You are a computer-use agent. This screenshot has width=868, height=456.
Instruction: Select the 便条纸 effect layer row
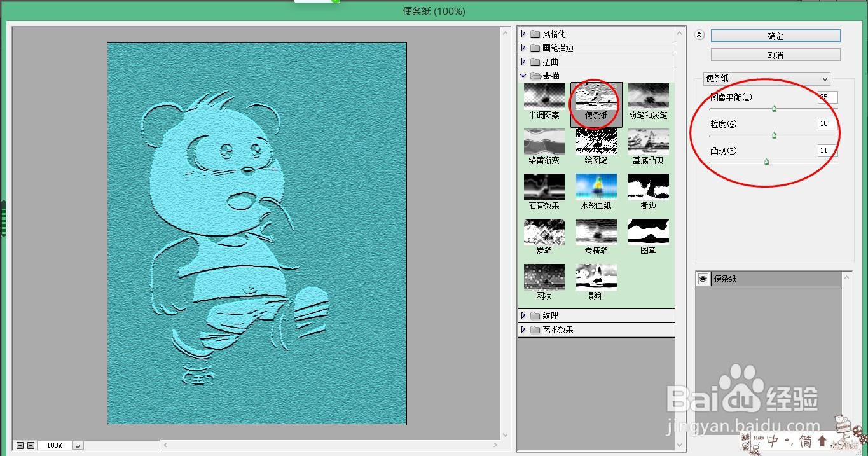coord(769,279)
